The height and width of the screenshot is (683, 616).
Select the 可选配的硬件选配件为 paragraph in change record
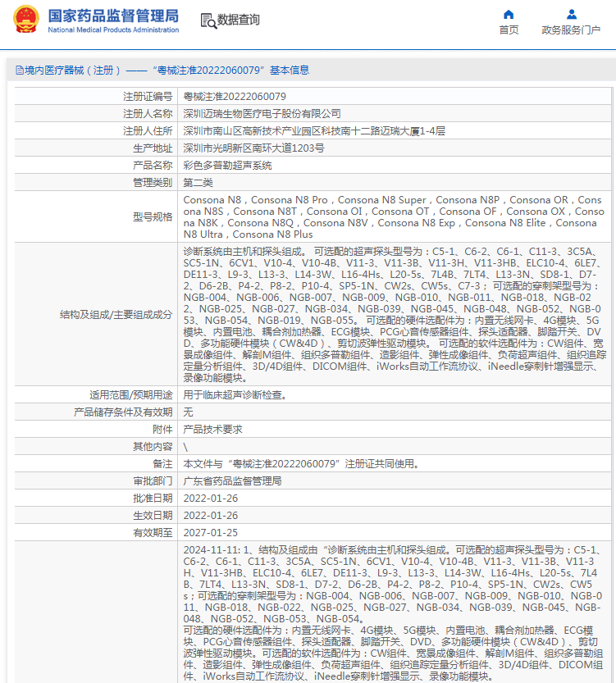point(394,653)
